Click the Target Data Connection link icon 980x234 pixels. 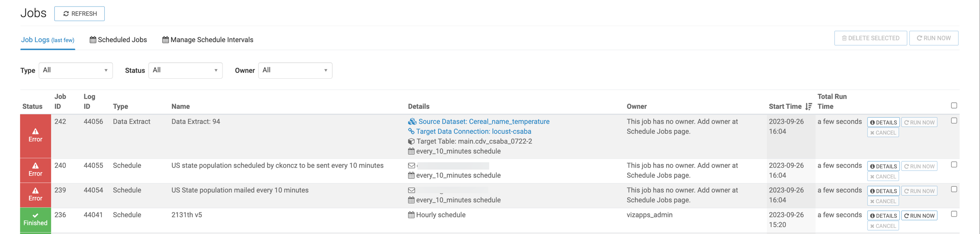pos(411,131)
